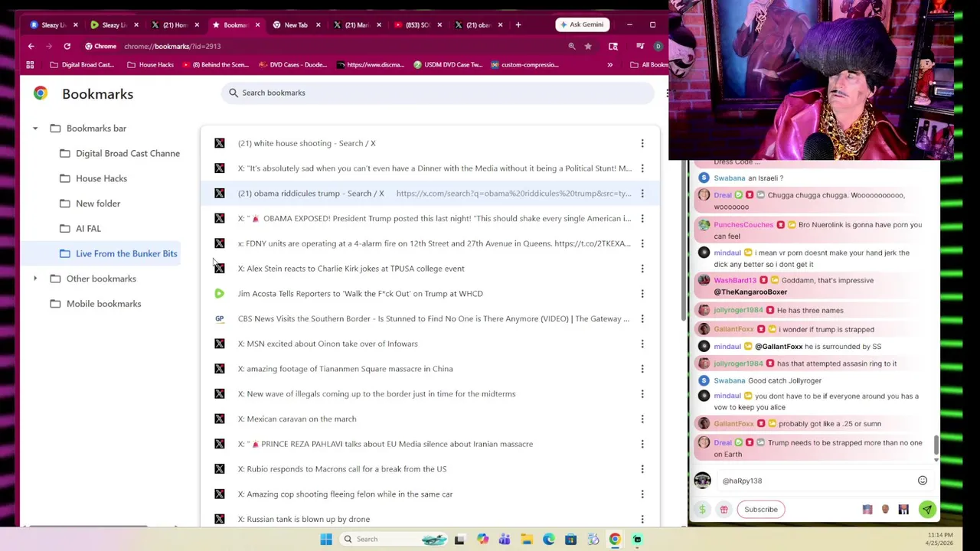Image resolution: width=980 pixels, height=551 pixels.
Task: Click the webcam video thumbnail
Action: click(812, 80)
